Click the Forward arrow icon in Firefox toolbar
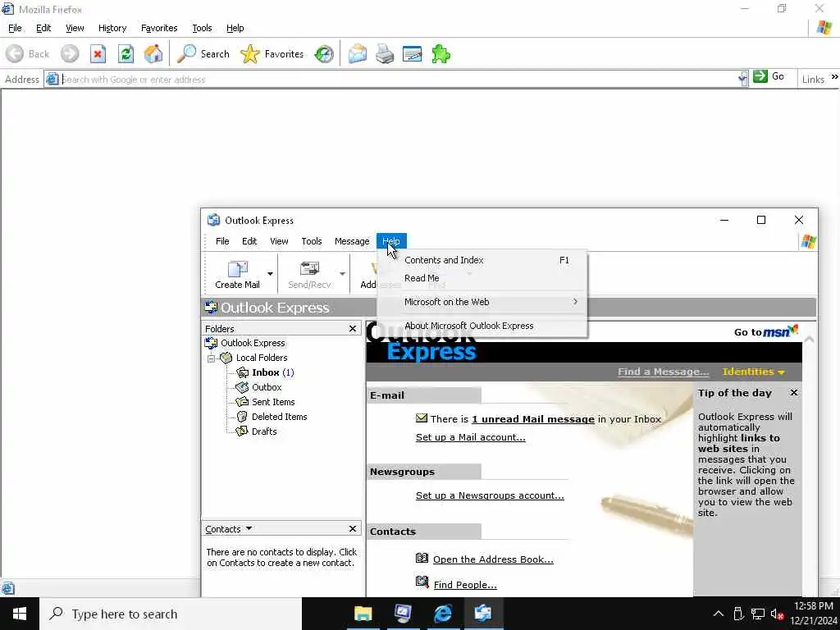This screenshot has width=840, height=630. [x=70, y=53]
